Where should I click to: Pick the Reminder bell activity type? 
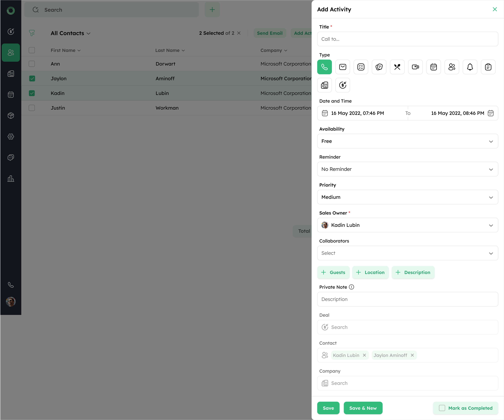click(x=470, y=67)
